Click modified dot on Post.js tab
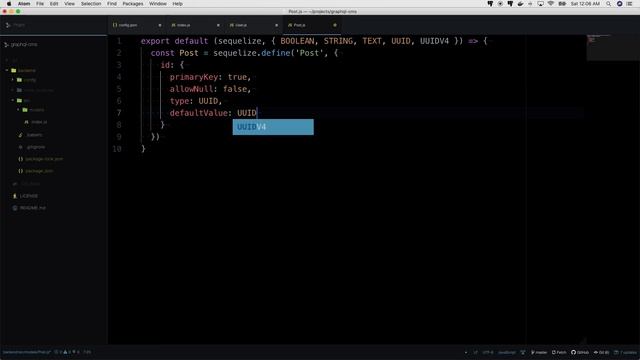Image resolution: width=640 pixels, height=360 pixels. pyautogui.click(x=335, y=25)
